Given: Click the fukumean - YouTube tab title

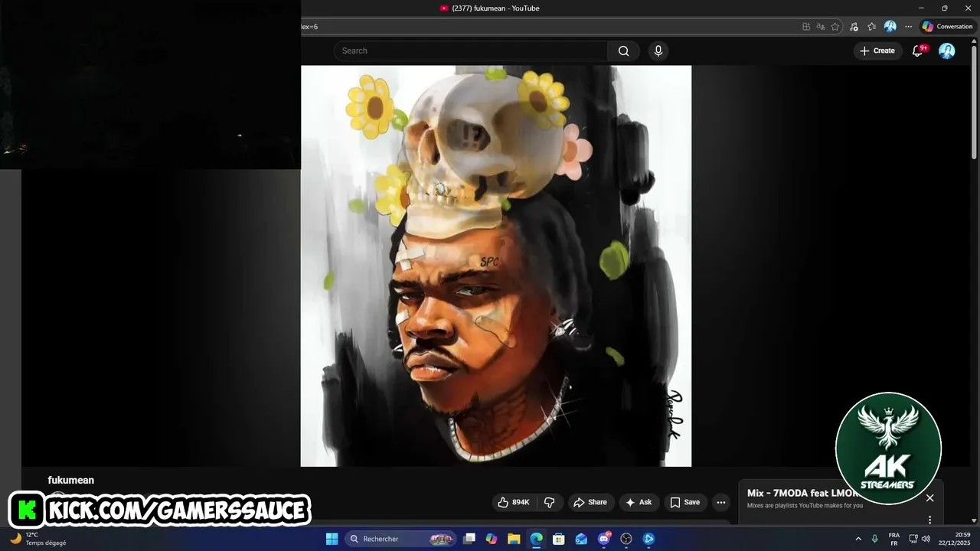Looking at the screenshot, I should pos(495,8).
